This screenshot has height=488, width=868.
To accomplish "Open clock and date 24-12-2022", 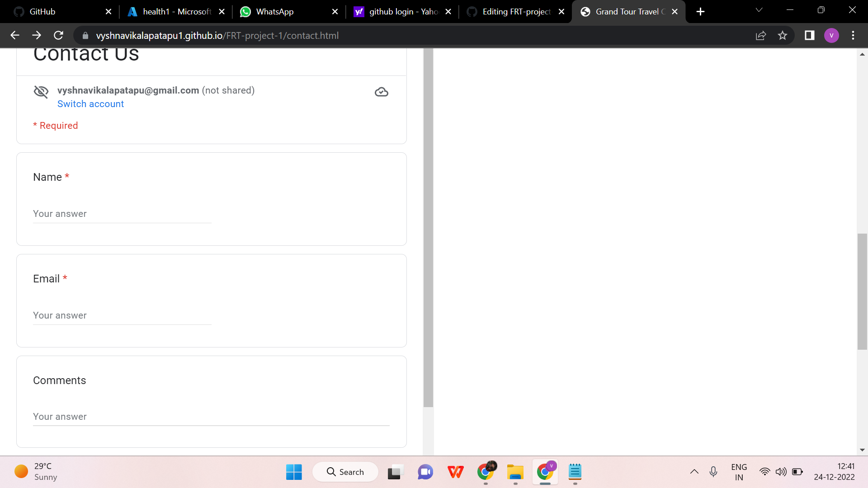I will 834,472.
